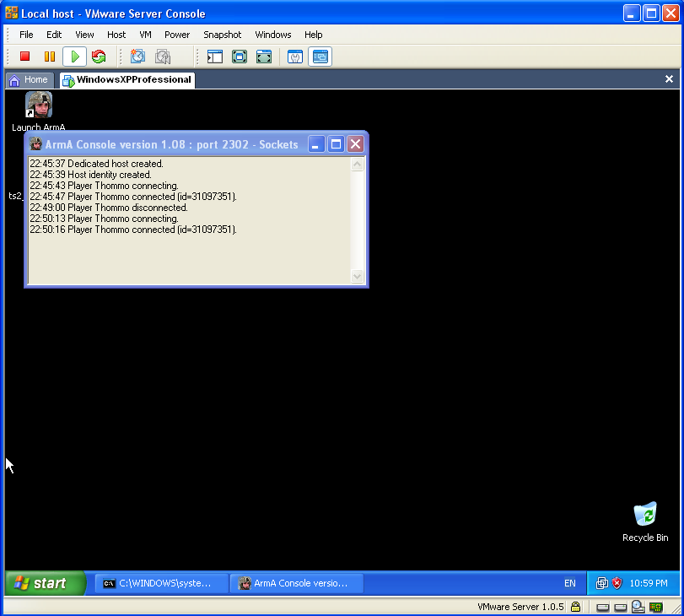Click the EN language indicator
The height and width of the screenshot is (616, 684).
(x=569, y=583)
